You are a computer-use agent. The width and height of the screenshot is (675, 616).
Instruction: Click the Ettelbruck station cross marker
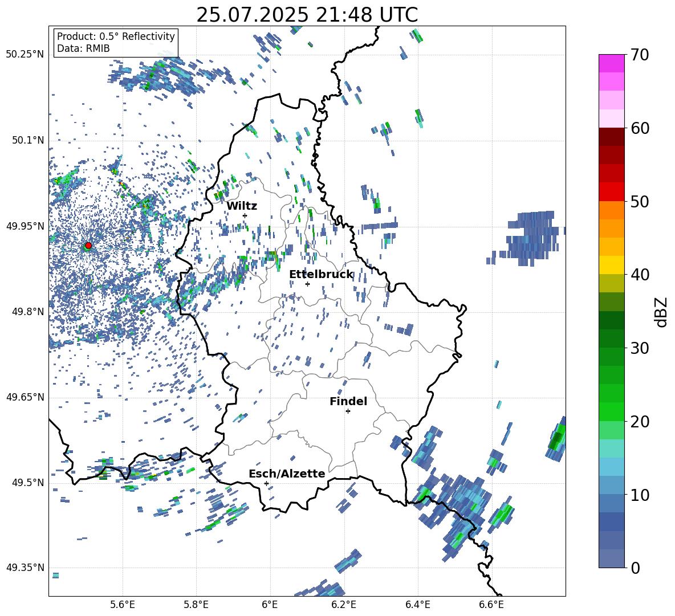[x=307, y=284]
